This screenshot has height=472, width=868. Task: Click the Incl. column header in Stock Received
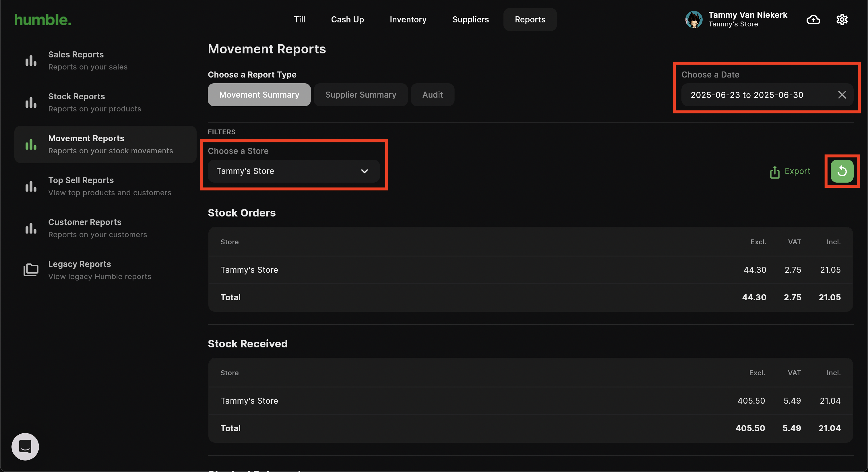click(x=834, y=373)
